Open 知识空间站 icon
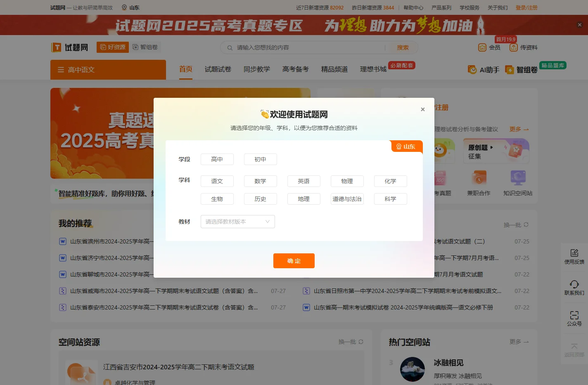This screenshot has height=385, width=588. click(x=518, y=183)
